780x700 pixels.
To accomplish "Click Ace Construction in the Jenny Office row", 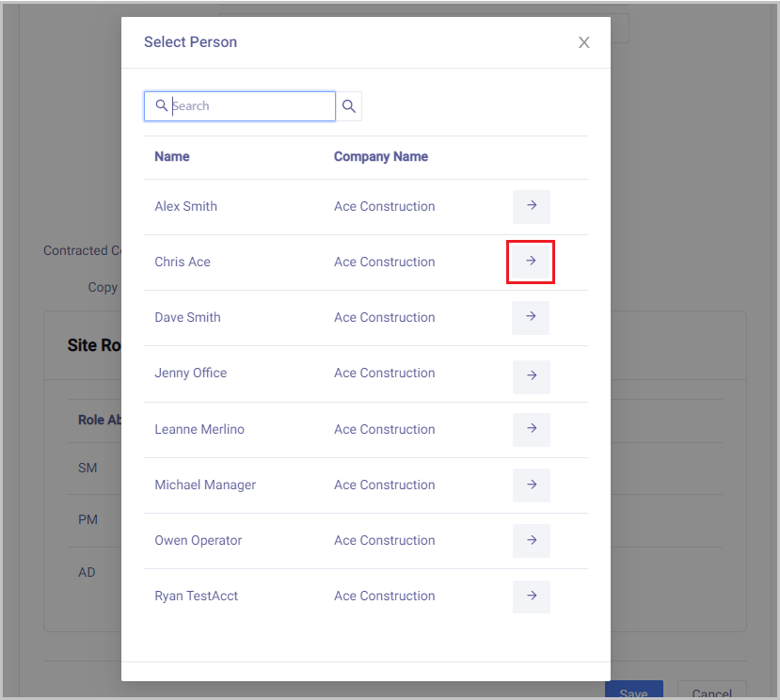I will coord(384,373).
